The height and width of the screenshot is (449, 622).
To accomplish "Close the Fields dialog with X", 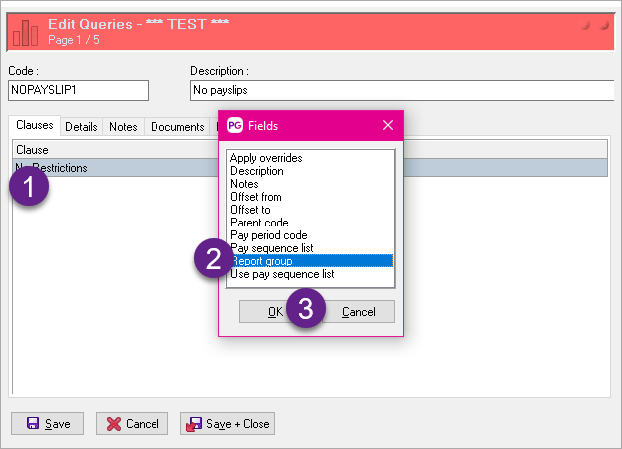I will 388,125.
